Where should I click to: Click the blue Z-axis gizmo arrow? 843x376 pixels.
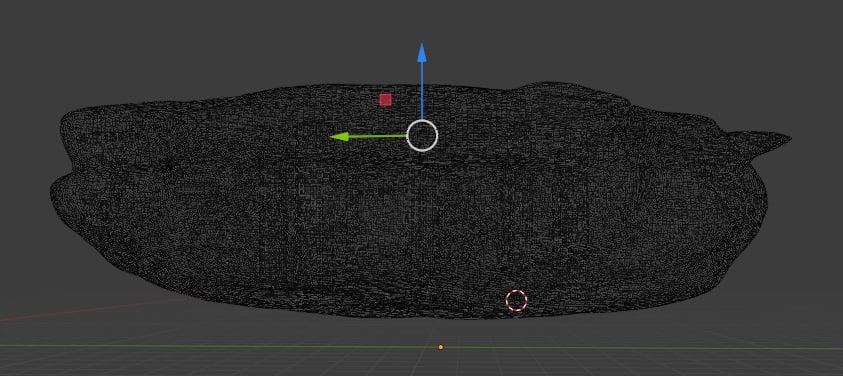pyautogui.click(x=422, y=81)
